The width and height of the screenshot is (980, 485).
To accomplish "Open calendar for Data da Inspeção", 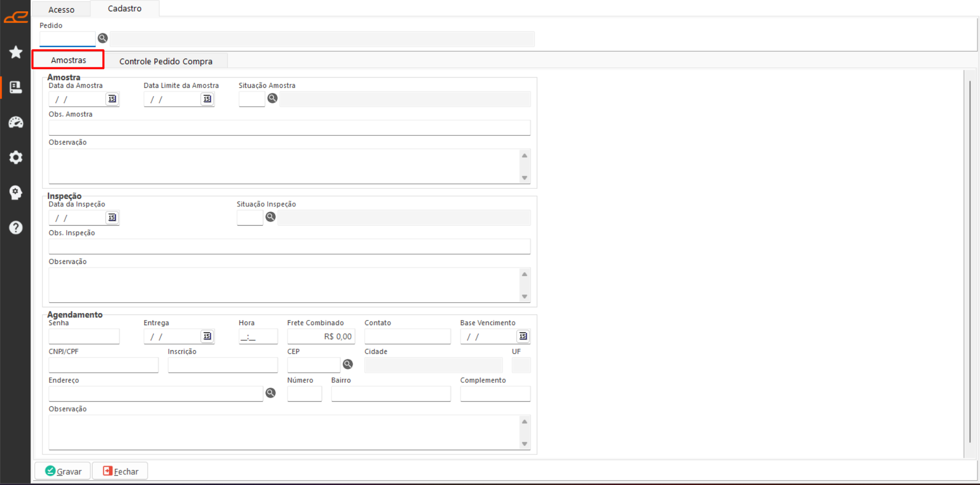I will (112, 217).
